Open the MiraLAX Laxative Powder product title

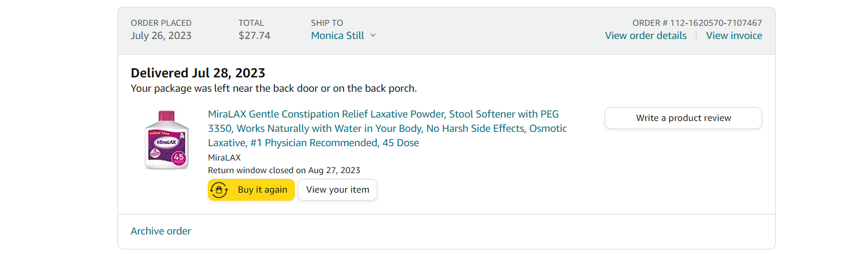(x=387, y=128)
